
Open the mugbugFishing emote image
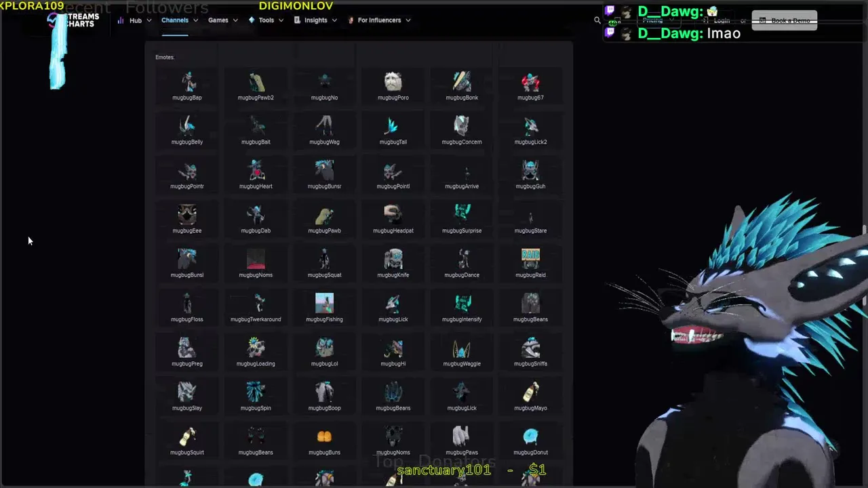pos(324,304)
